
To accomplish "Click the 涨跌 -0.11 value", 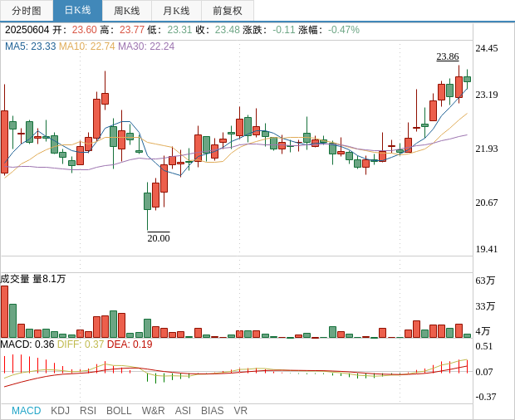I will point(284,30).
